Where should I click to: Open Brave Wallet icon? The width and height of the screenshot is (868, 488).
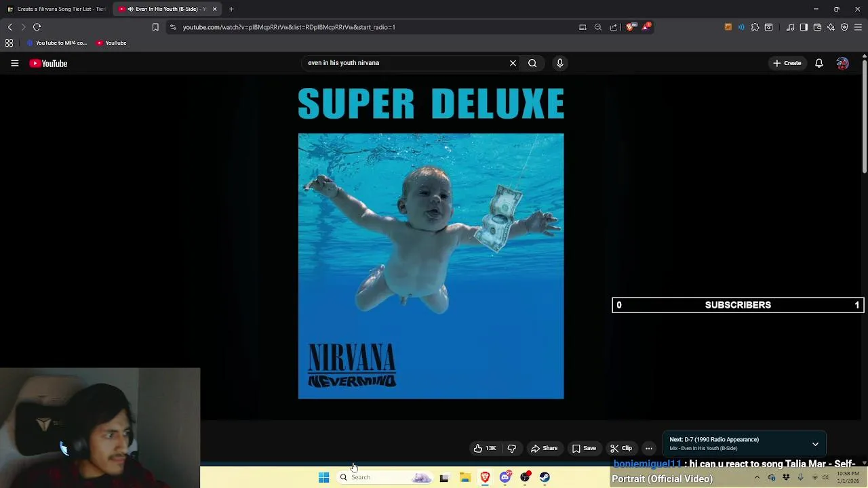(x=817, y=27)
